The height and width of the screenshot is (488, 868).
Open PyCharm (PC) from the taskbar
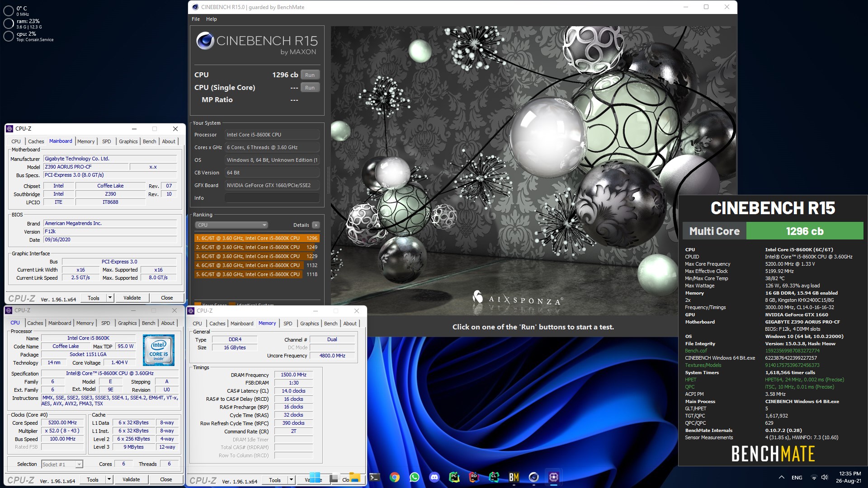pyautogui.click(x=454, y=477)
